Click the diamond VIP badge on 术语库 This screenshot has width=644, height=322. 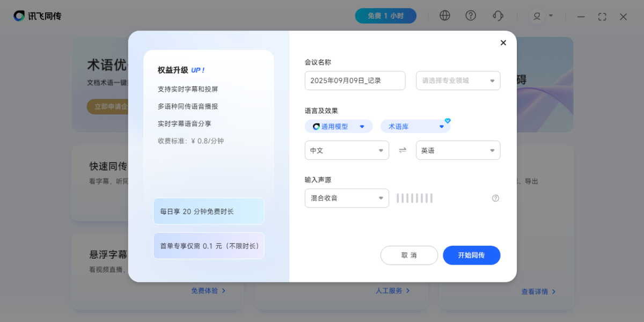coord(448,121)
